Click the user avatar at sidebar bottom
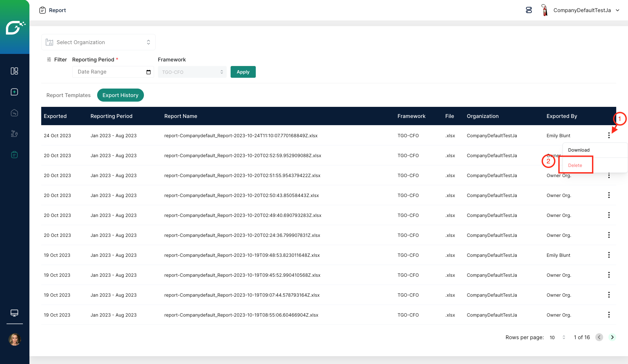Image resolution: width=628 pixels, height=364 pixels. pos(14,339)
